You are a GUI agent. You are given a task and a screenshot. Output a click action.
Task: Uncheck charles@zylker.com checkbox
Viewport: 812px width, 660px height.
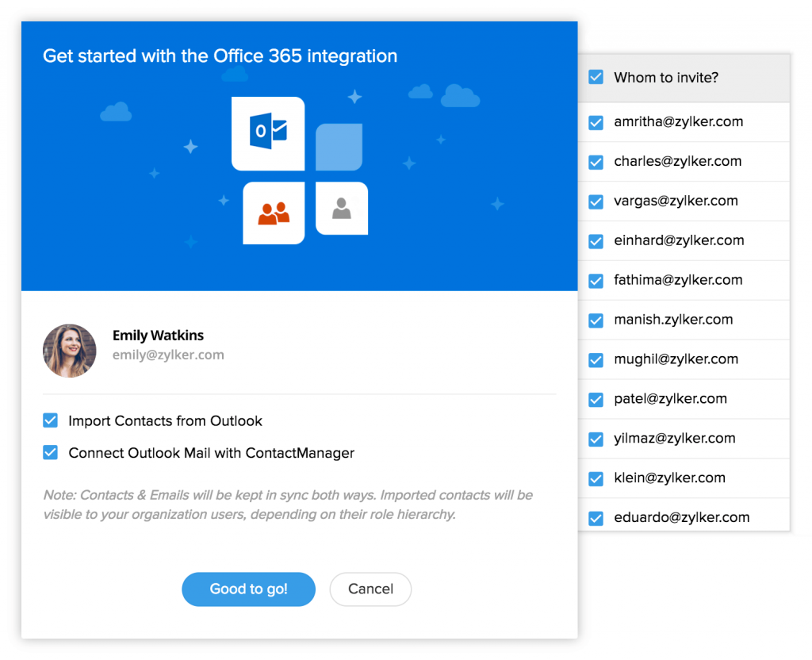596,162
